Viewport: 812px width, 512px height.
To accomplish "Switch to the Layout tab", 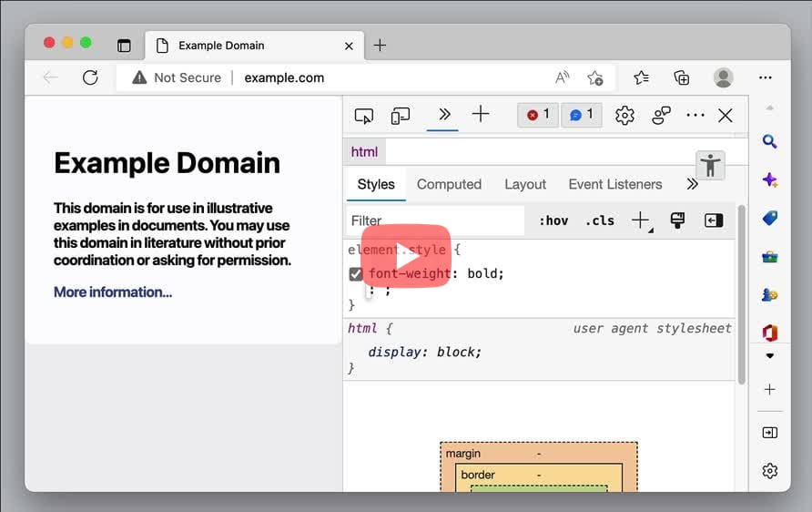I will click(525, 185).
